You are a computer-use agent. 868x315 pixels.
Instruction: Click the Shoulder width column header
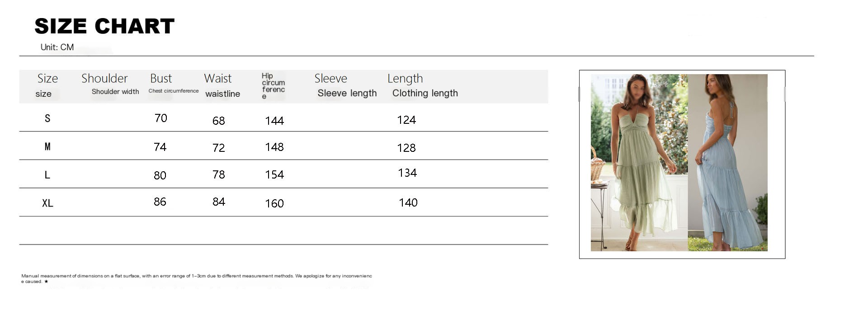point(110,84)
